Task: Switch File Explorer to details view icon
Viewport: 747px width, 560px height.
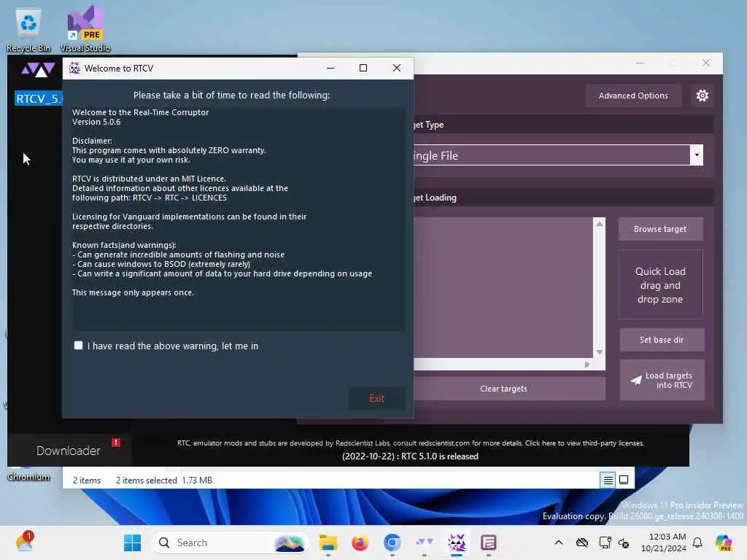Action: coord(608,480)
